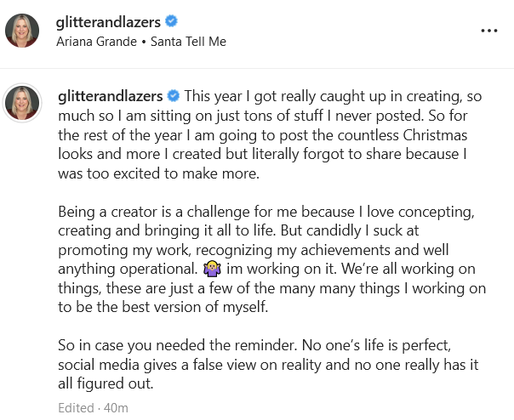Open the Ariana Grande artist name

(x=96, y=42)
